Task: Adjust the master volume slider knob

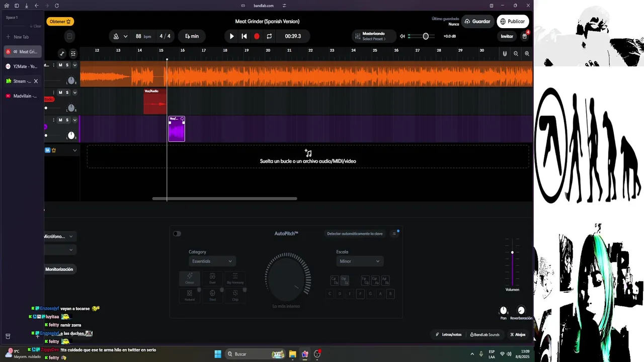Action: click(426, 36)
